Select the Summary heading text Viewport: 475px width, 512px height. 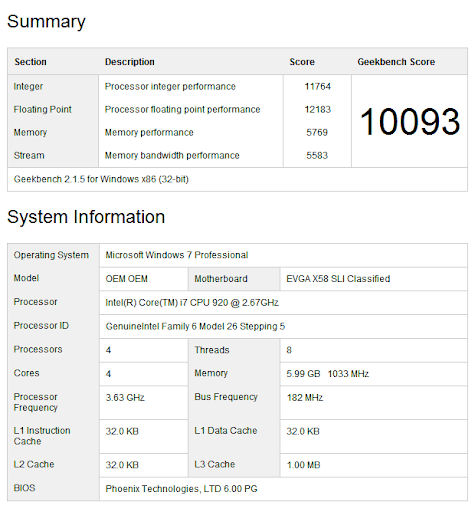pos(46,22)
